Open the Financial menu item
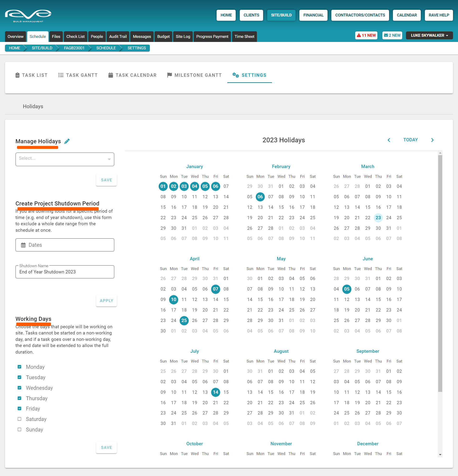458x476 pixels. click(x=313, y=15)
